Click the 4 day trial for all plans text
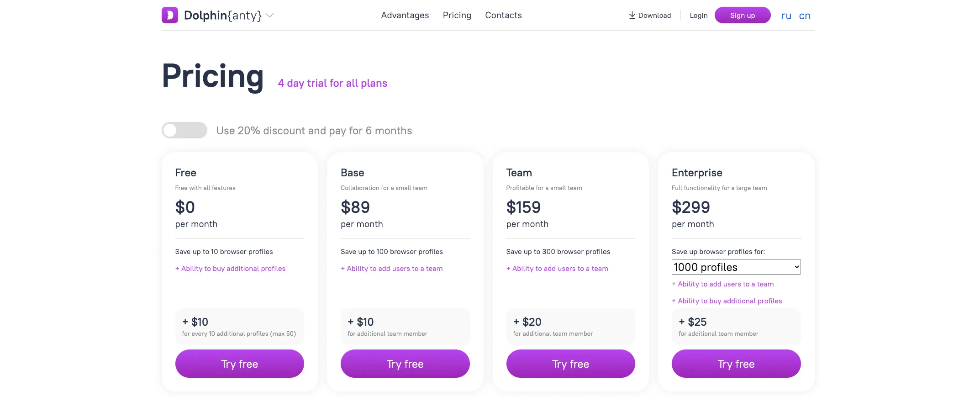980x397 pixels. 332,83
